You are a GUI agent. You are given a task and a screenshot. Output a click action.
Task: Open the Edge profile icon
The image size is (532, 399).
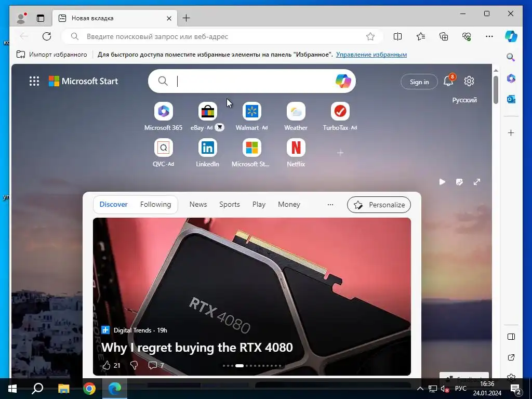pyautogui.click(x=21, y=18)
